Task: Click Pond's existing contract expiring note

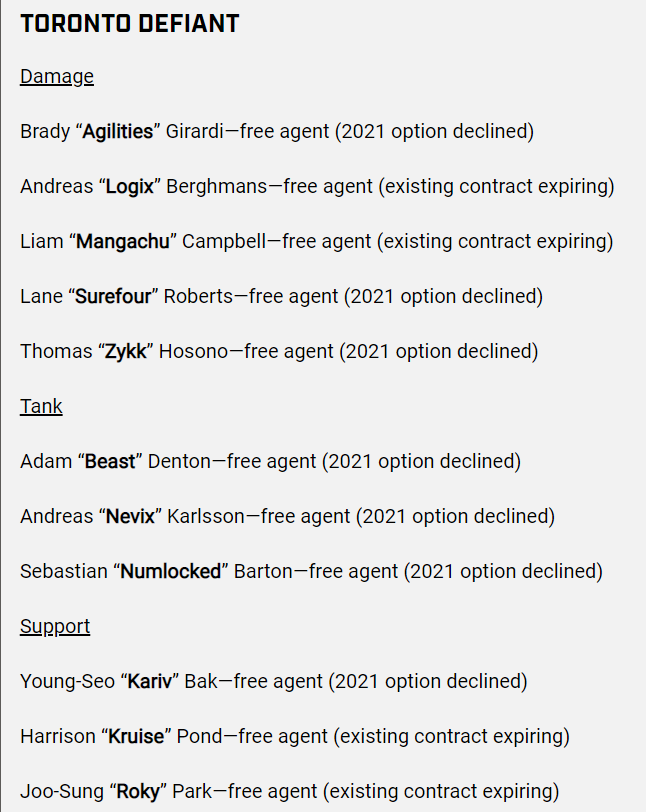Action: [451, 736]
